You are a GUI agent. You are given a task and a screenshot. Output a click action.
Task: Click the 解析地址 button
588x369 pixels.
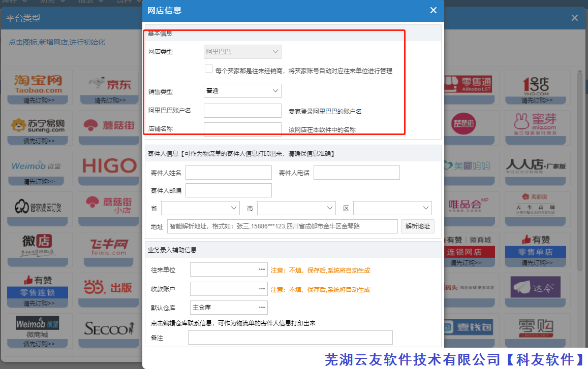point(417,226)
